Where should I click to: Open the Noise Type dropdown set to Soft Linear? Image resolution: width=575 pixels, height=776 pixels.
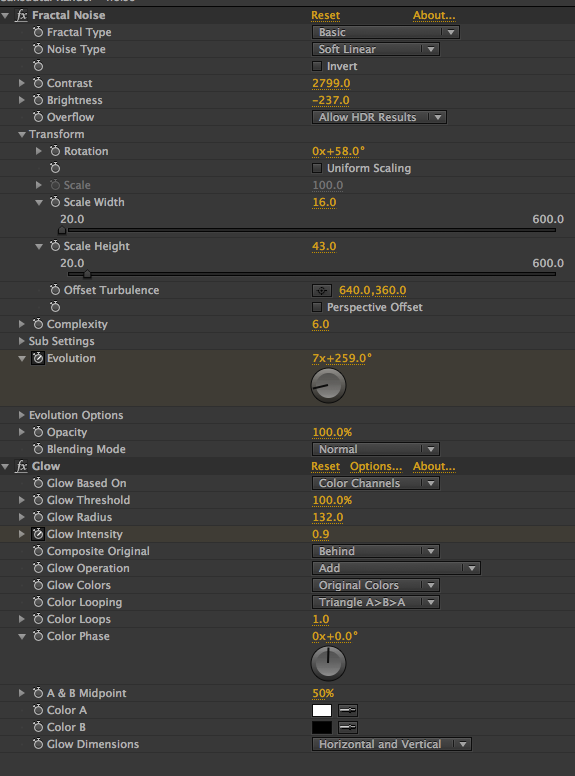click(376, 49)
